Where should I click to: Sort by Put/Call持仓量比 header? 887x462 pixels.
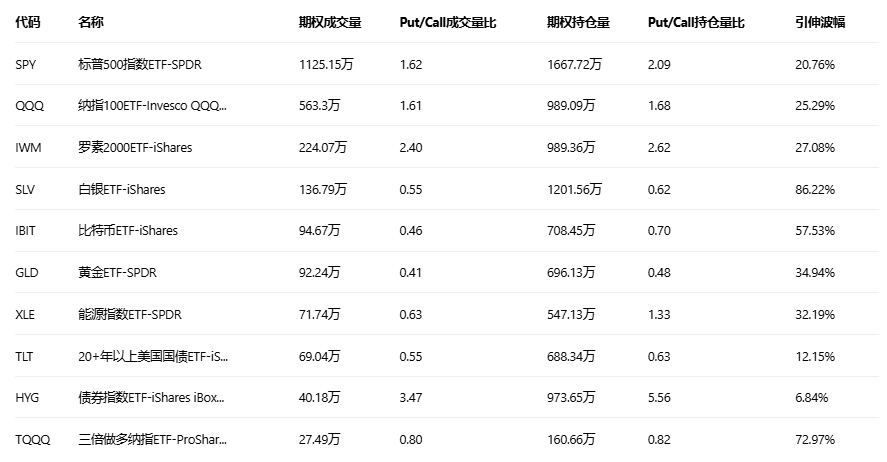click(x=696, y=22)
